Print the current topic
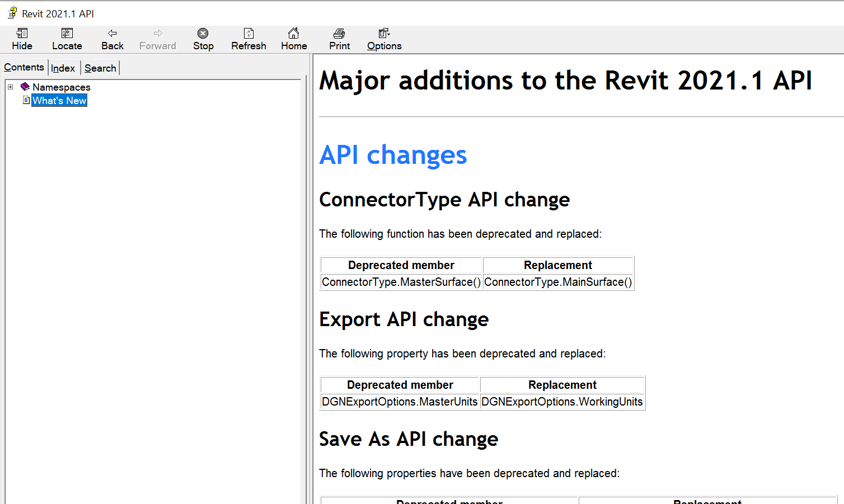The image size is (844, 504). tap(339, 38)
